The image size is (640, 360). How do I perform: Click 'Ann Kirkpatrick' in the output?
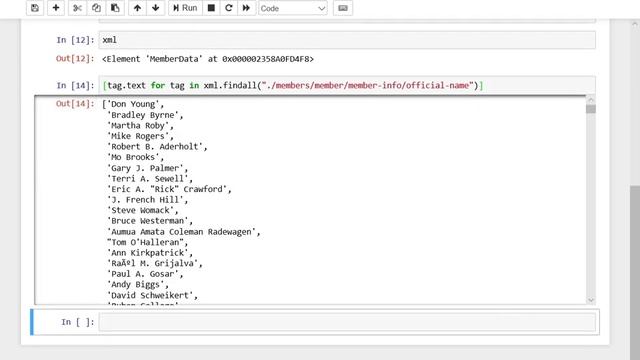(147, 253)
